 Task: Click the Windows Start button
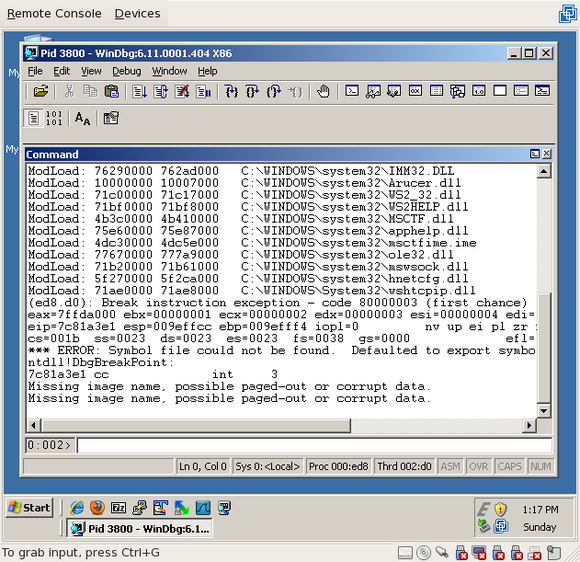tap(30, 508)
